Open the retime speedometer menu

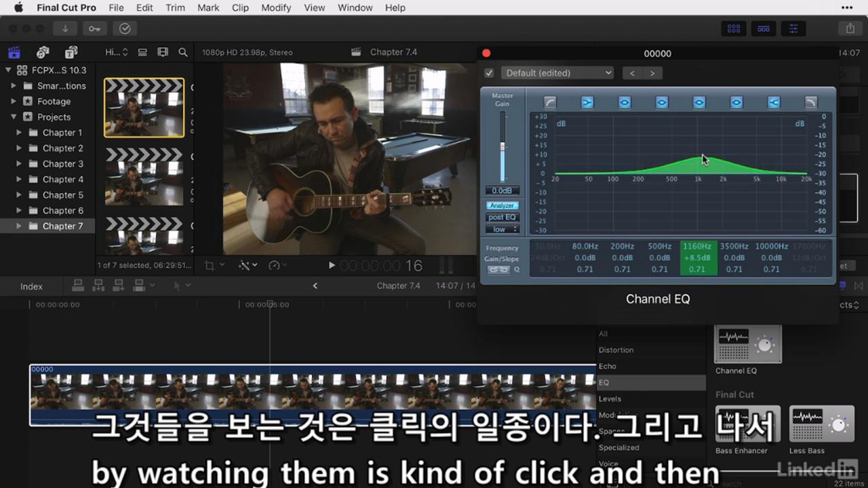[x=277, y=265]
